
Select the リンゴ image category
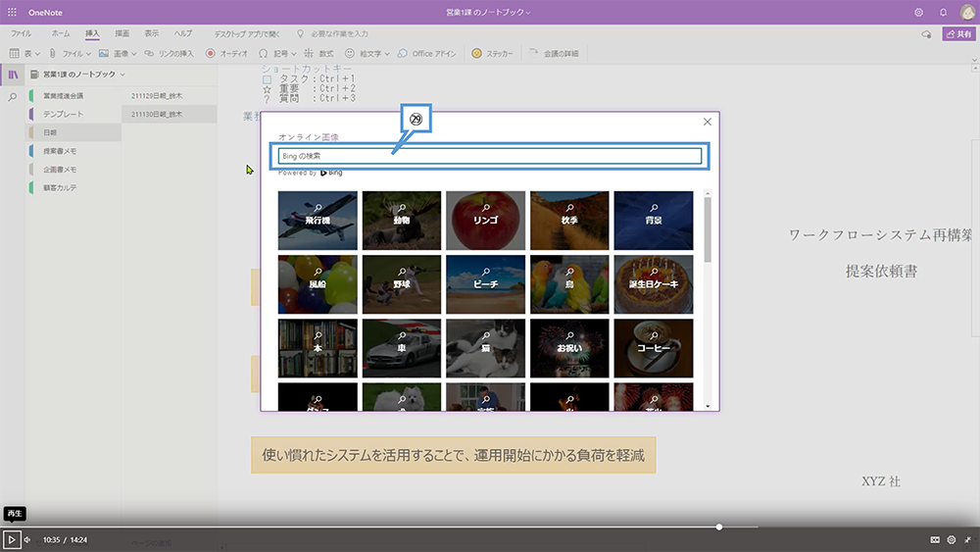(x=486, y=221)
